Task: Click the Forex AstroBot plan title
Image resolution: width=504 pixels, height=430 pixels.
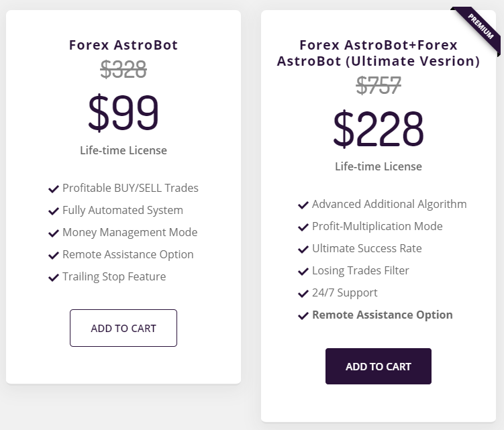Action: pyautogui.click(x=123, y=46)
